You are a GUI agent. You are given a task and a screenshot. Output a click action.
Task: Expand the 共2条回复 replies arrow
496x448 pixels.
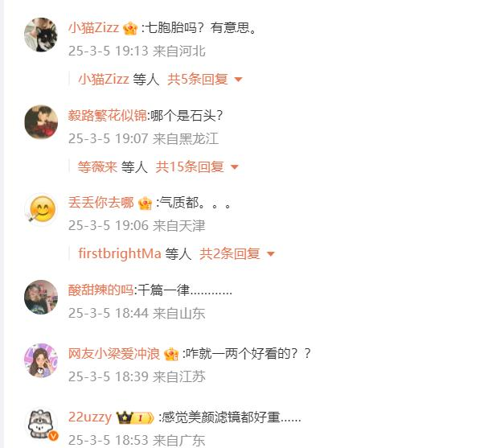(270, 253)
